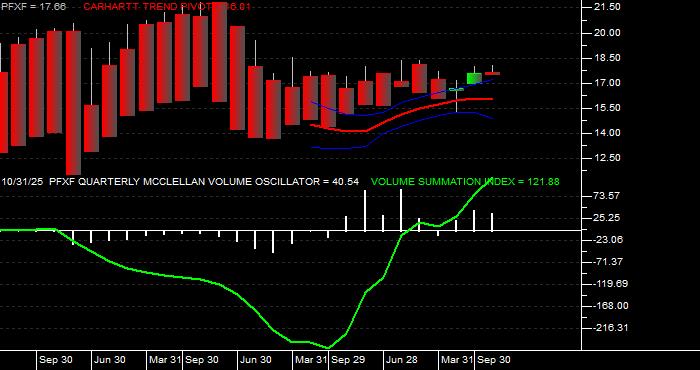This screenshot has width=700, height=370.
Task: Click the 10/31/25 date stamp
Action: coord(22,182)
